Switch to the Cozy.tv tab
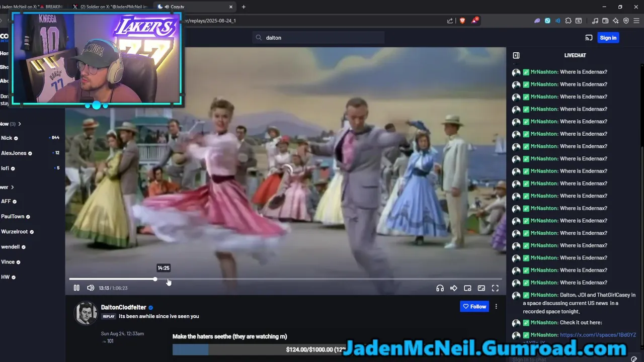644x362 pixels. [195, 7]
